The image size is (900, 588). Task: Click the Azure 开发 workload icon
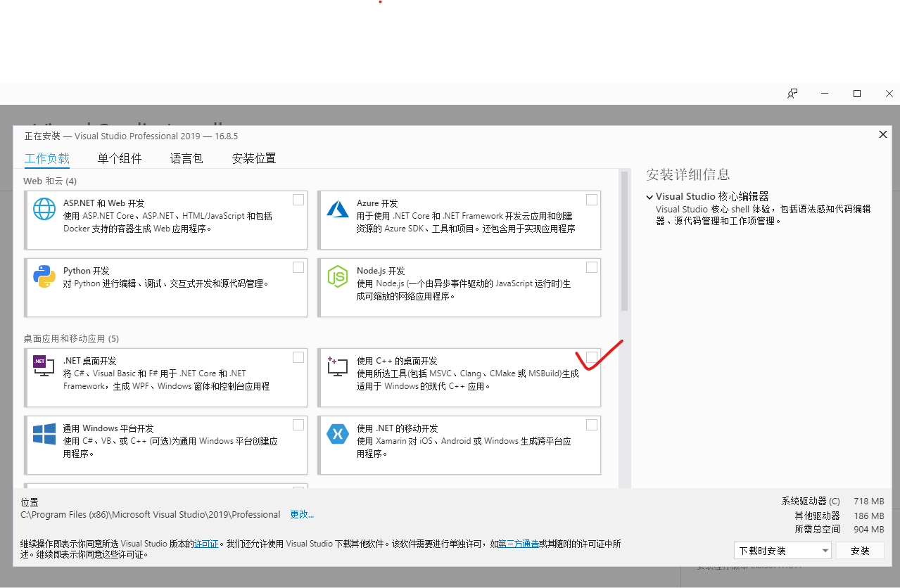pos(337,208)
